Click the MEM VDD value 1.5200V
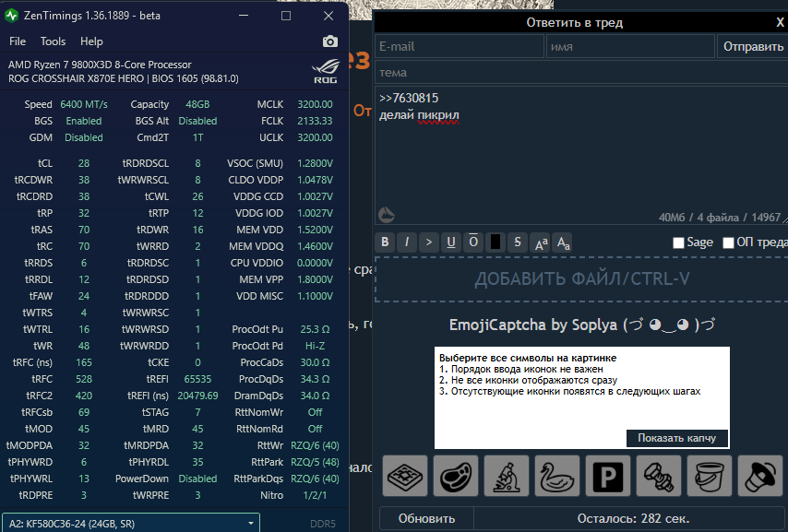 click(x=315, y=230)
